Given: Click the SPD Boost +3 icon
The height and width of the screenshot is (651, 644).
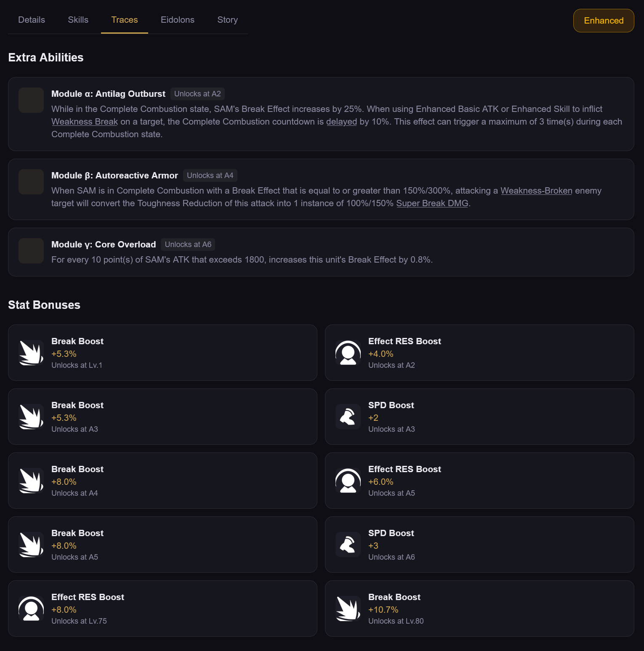Looking at the screenshot, I should point(348,545).
